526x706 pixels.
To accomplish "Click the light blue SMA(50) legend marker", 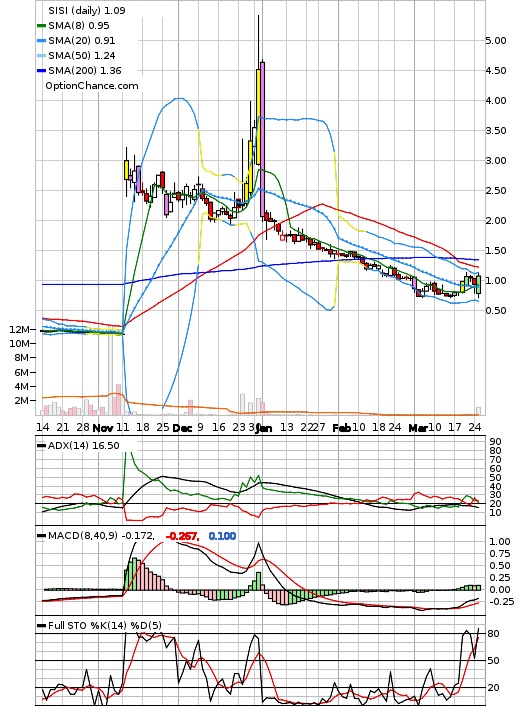I will [41, 55].
